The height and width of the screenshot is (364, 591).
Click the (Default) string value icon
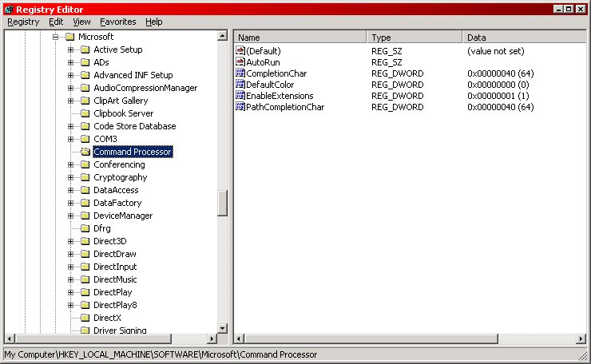240,50
